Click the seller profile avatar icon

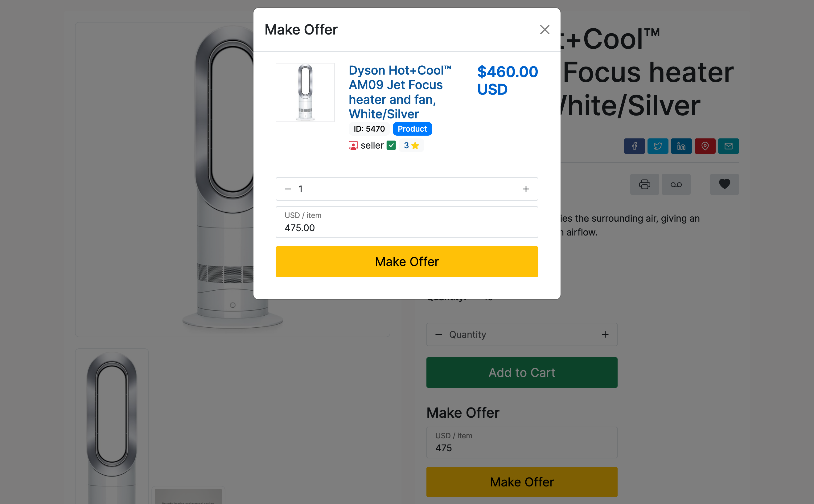click(x=353, y=146)
